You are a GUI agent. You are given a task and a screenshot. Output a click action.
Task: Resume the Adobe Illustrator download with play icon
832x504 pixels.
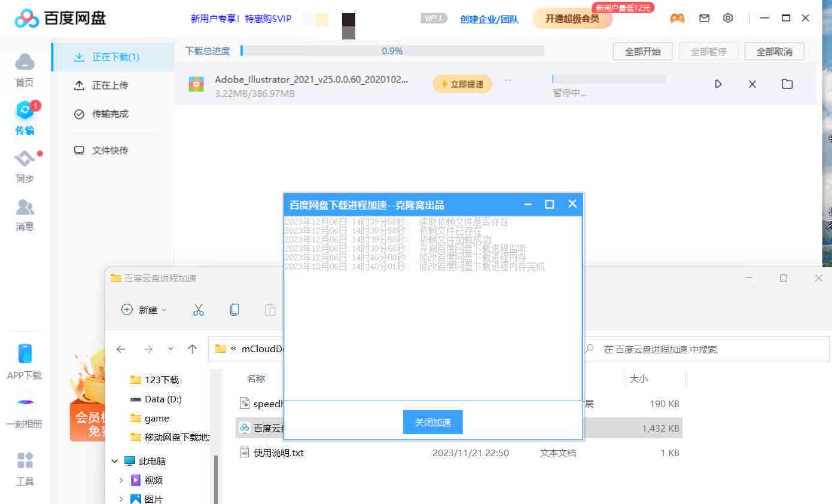(x=718, y=84)
